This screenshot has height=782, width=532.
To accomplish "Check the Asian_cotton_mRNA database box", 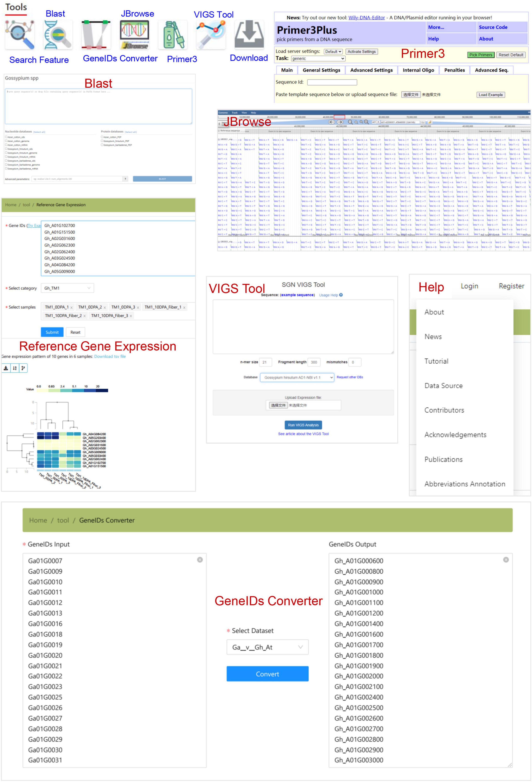I will (x=6, y=145).
